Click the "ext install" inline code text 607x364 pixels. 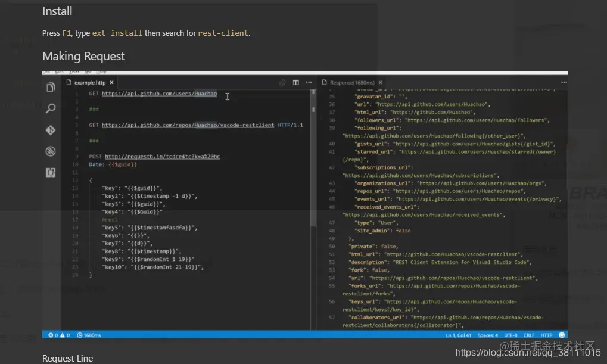click(117, 33)
